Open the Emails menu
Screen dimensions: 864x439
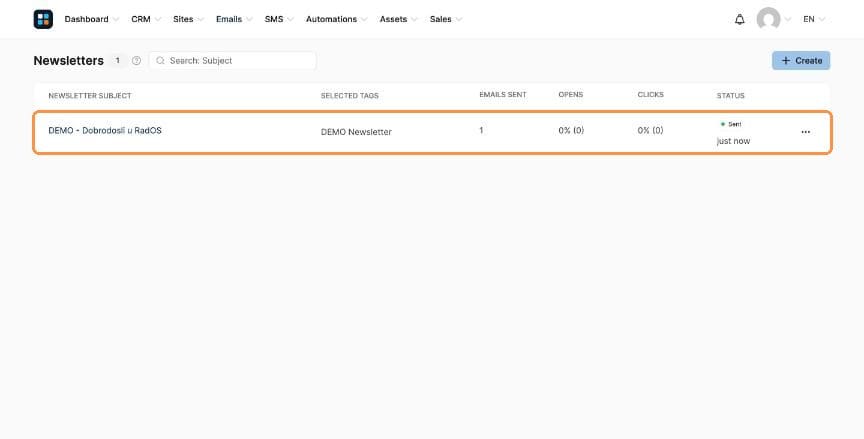(x=234, y=19)
